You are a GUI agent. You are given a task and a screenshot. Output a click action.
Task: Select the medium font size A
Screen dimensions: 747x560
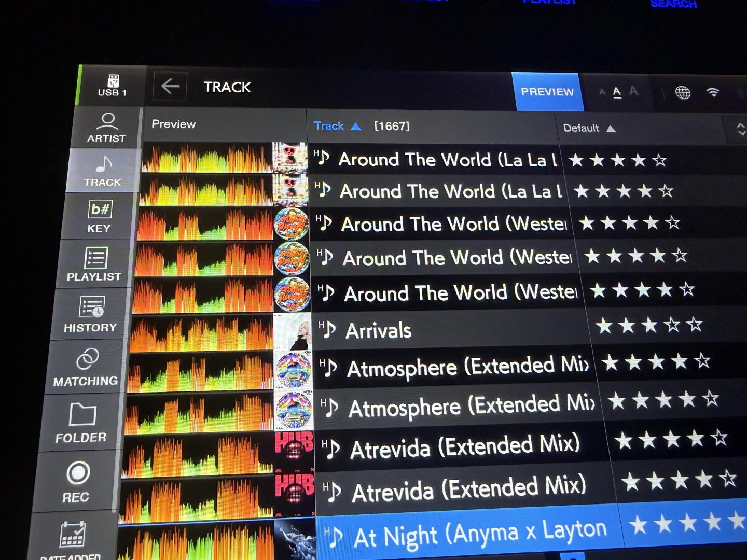pyautogui.click(x=617, y=92)
